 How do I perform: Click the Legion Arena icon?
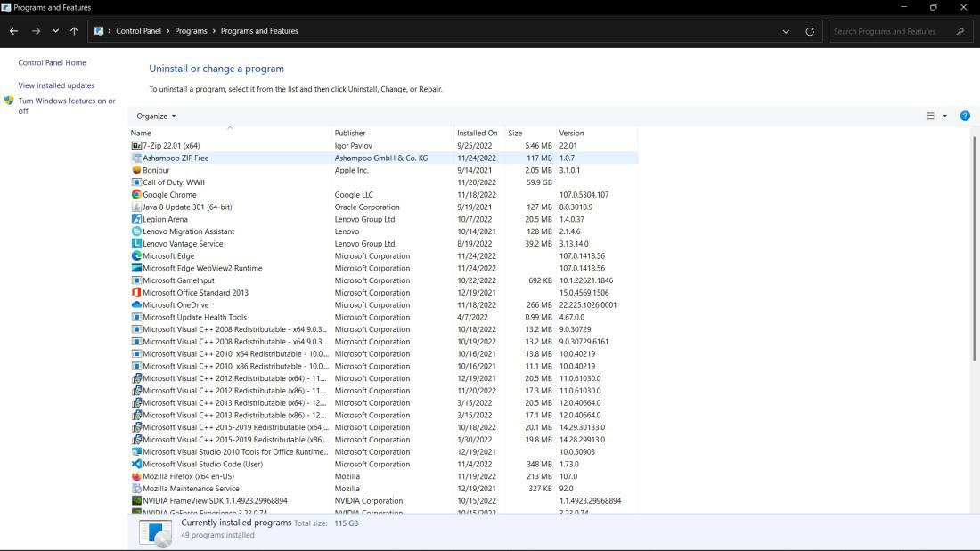[136, 219]
